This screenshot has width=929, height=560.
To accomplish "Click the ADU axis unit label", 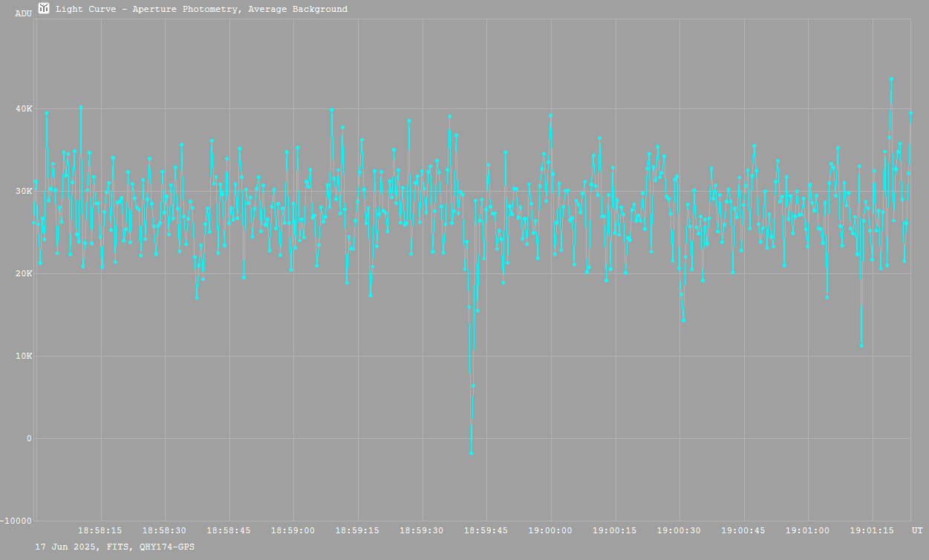I will (x=23, y=13).
